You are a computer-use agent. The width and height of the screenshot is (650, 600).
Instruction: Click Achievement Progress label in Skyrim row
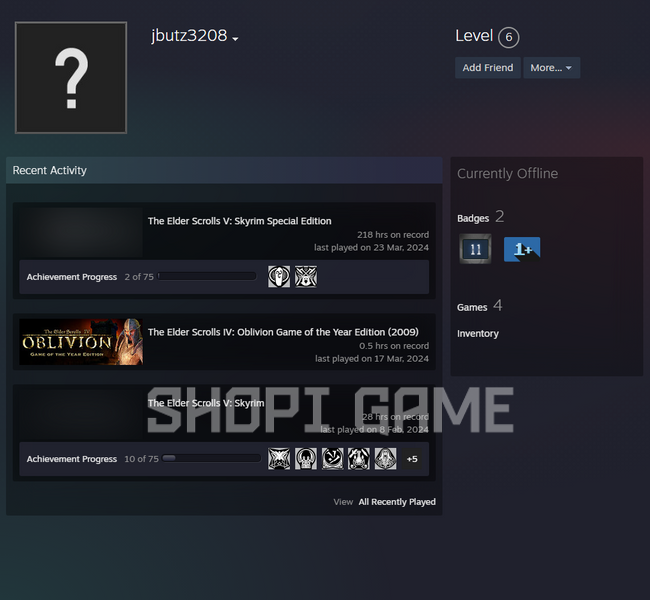coord(72,459)
